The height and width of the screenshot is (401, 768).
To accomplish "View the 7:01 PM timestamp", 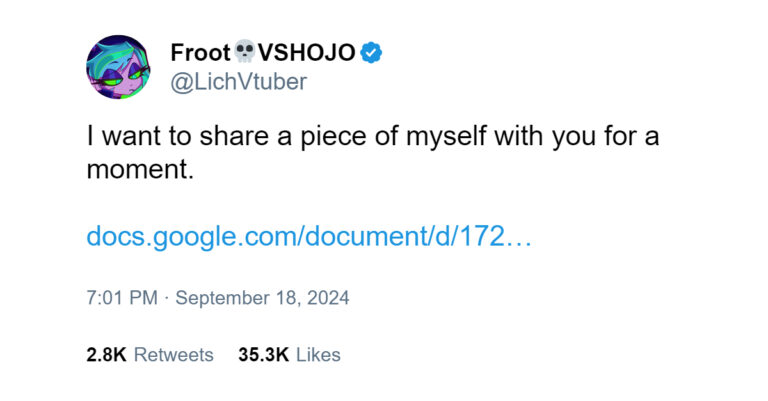I will coord(122,298).
